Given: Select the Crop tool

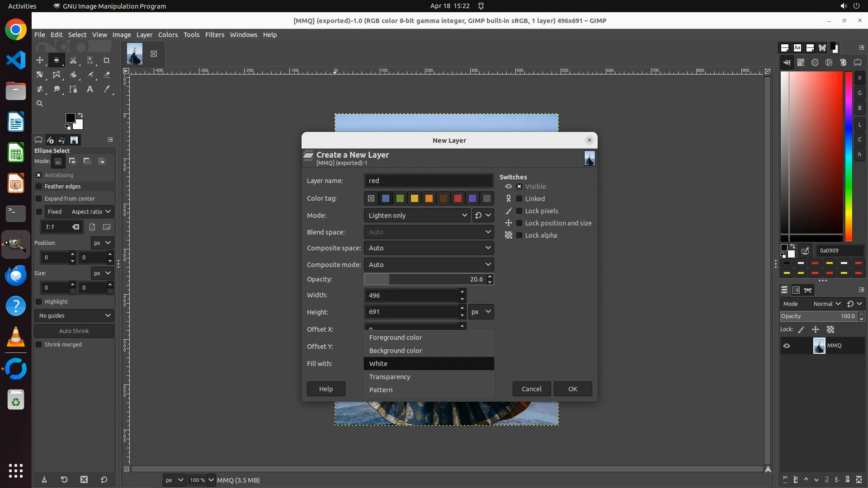Looking at the screenshot, I should (107, 60).
